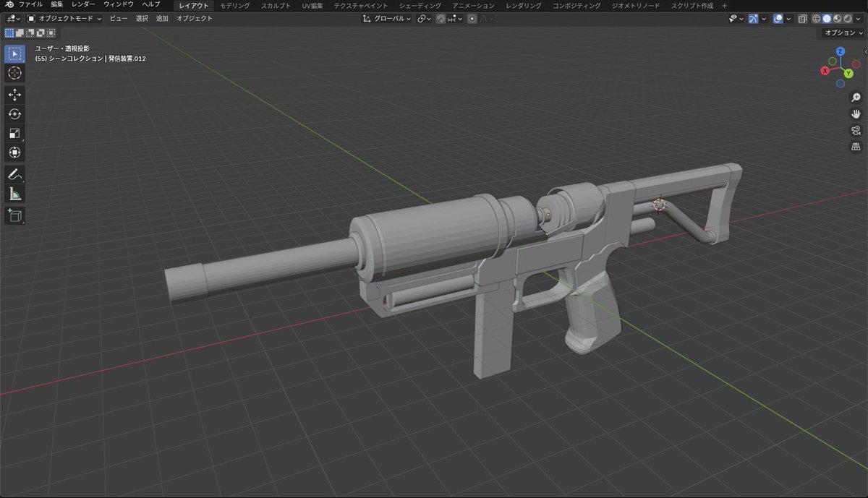Open the ウィンドウ menu
868x498 pixels.
(x=119, y=5)
